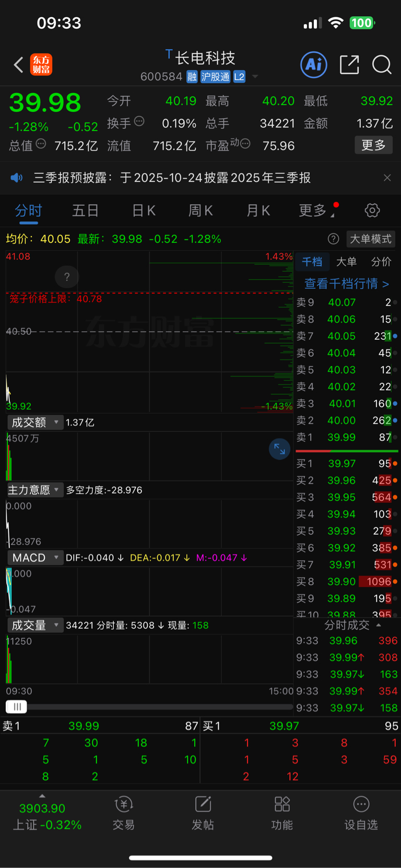The height and width of the screenshot is (868, 401).
Task: Tap the 卖1 39.99 order book row
Action: tap(347, 437)
